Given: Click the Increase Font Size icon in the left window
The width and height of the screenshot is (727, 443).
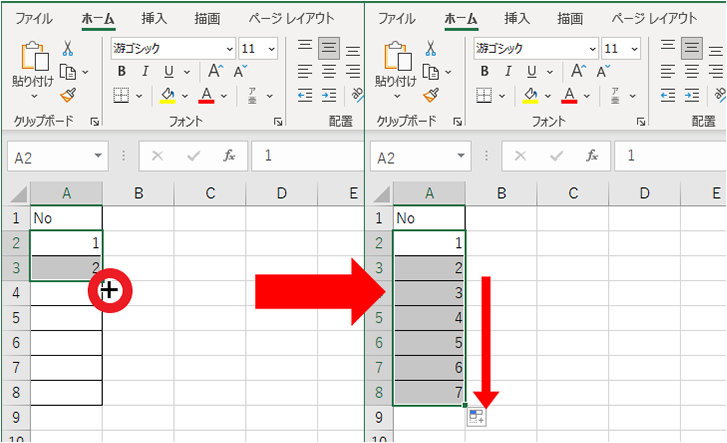Looking at the screenshot, I should click(x=215, y=71).
